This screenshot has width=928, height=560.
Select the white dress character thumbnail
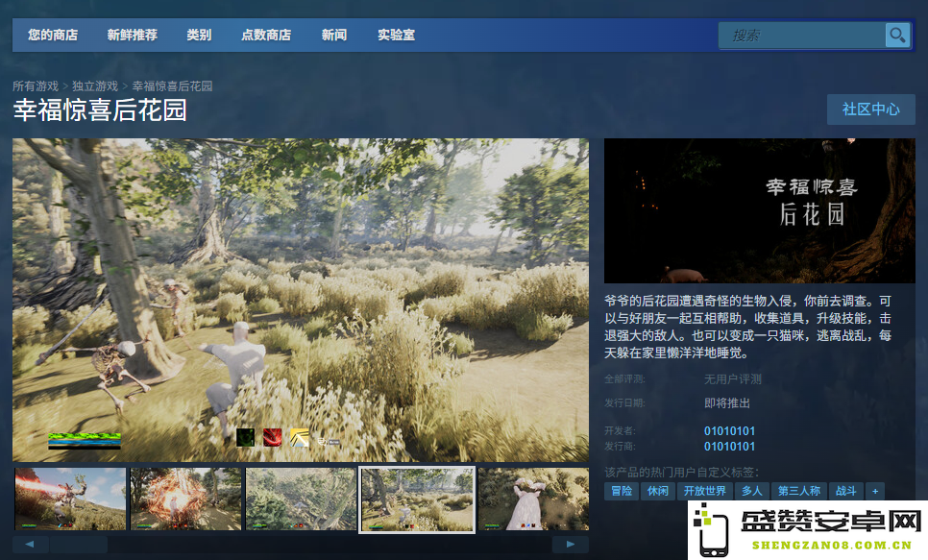click(x=533, y=499)
